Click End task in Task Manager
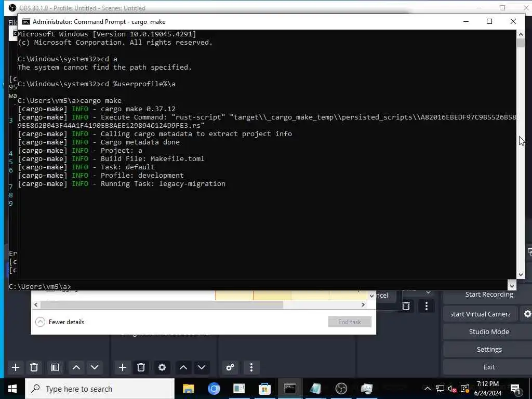 click(x=350, y=322)
